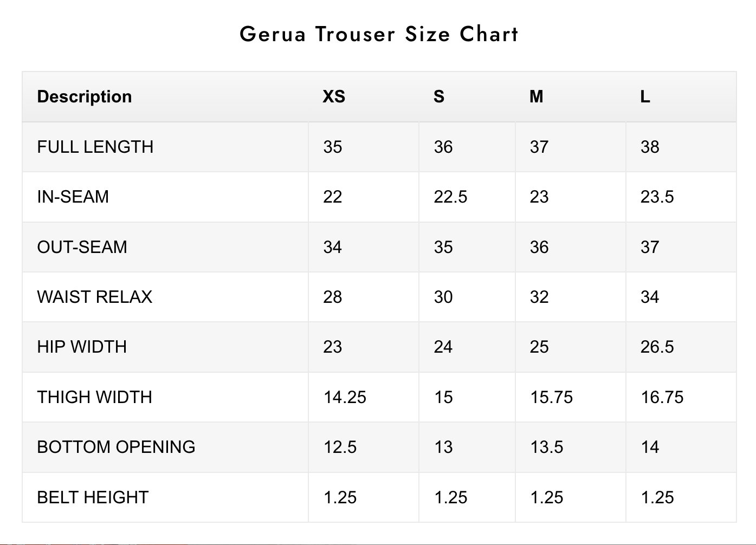
Task: Click the XS size column header
Action: (x=334, y=96)
